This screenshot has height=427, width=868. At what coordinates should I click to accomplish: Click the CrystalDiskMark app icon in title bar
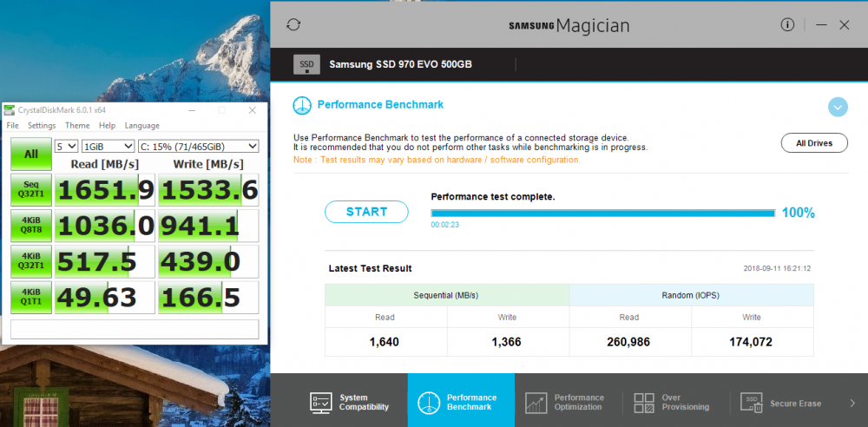pos(9,109)
